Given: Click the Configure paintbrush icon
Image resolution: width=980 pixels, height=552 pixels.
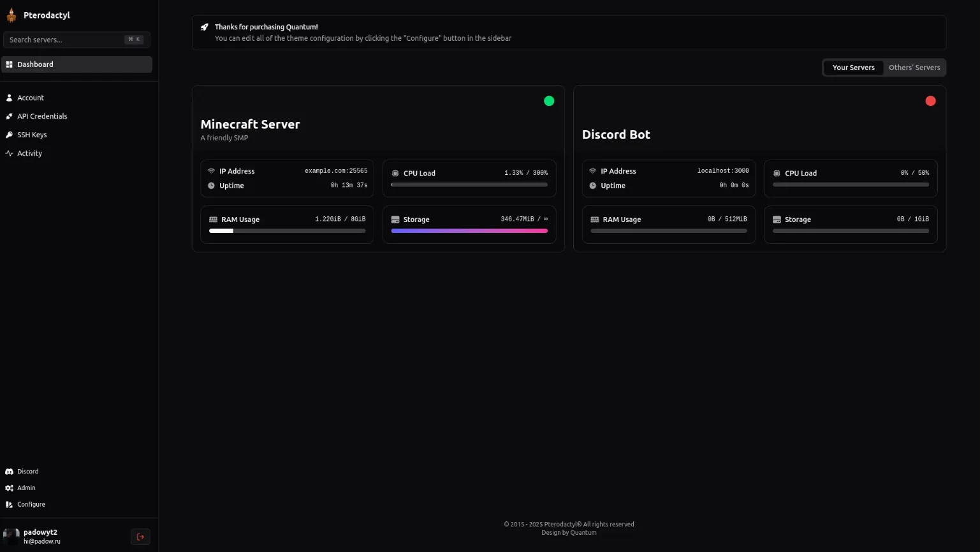Looking at the screenshot, I should coord(9,505).
